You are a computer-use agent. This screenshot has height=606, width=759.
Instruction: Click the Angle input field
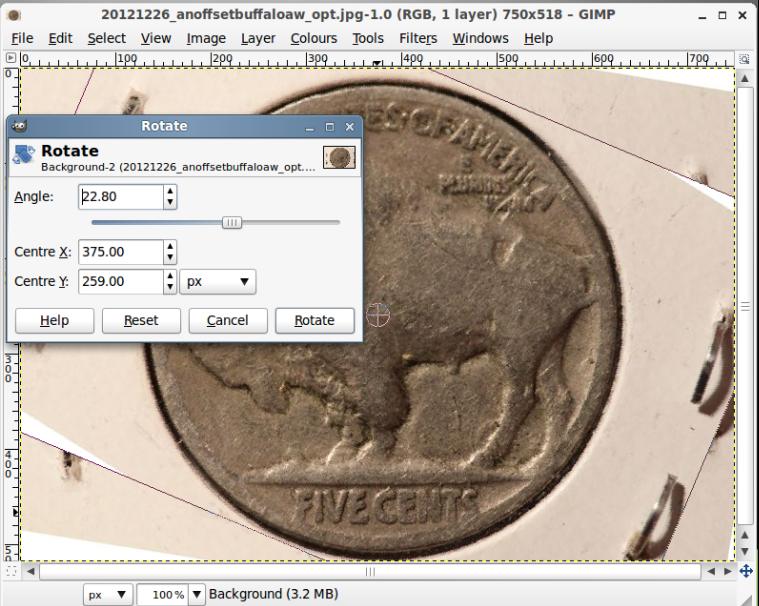[x=121, y=197]
